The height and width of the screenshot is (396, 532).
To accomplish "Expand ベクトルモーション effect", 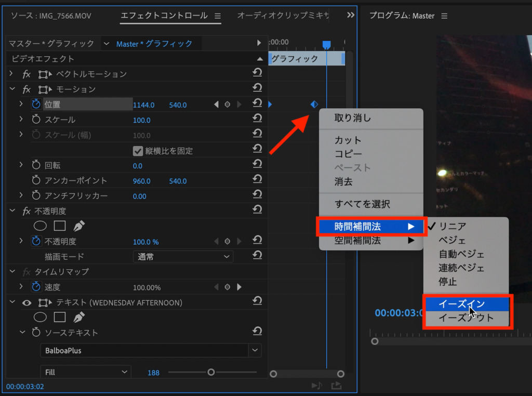I will pyautogui.click(x=11, y=73).
